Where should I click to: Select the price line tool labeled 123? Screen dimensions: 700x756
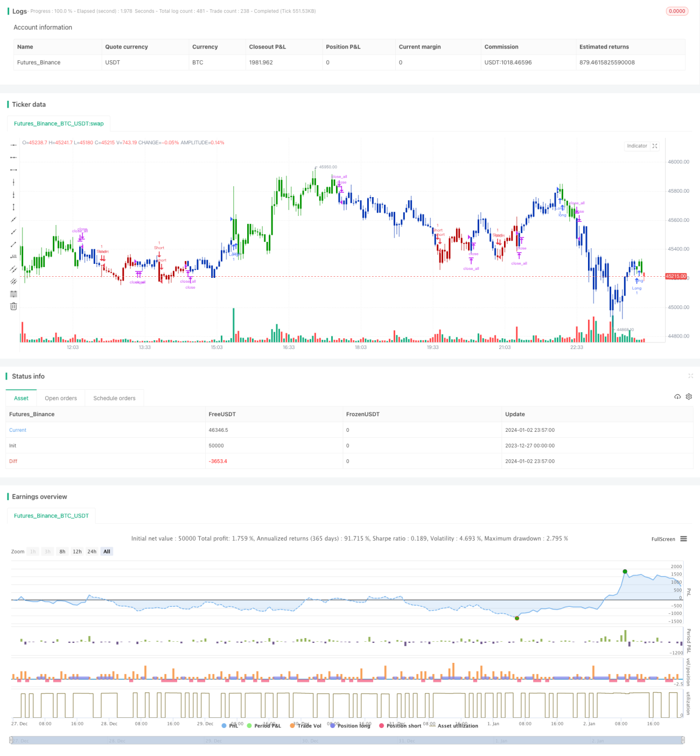(13, 256)
